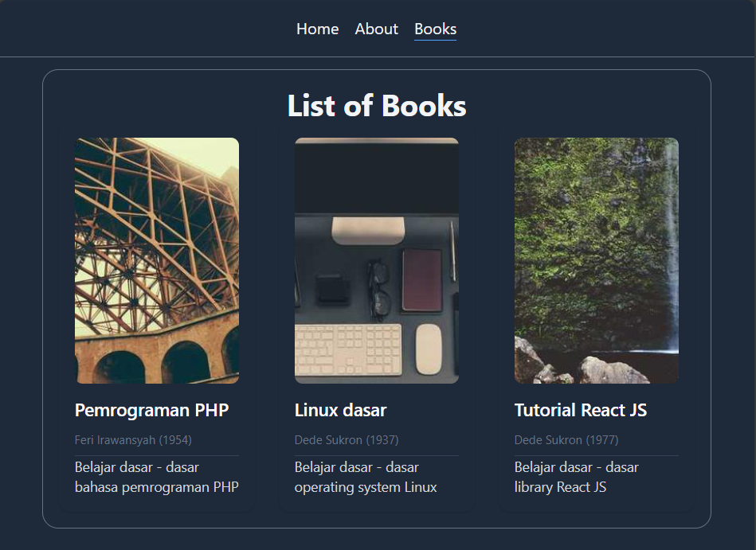Navigate to the Home page
This screenshot has height=550, width=756.
tap(317, 29)
